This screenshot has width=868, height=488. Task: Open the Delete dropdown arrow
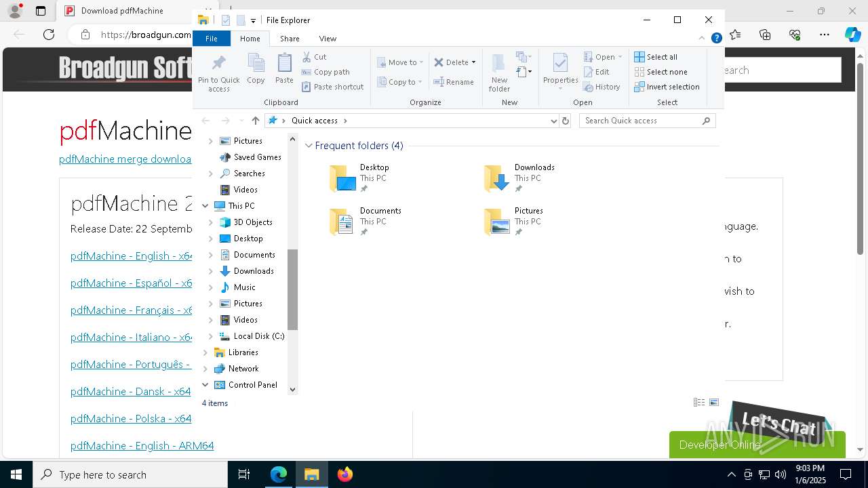(x=473, y=62)
